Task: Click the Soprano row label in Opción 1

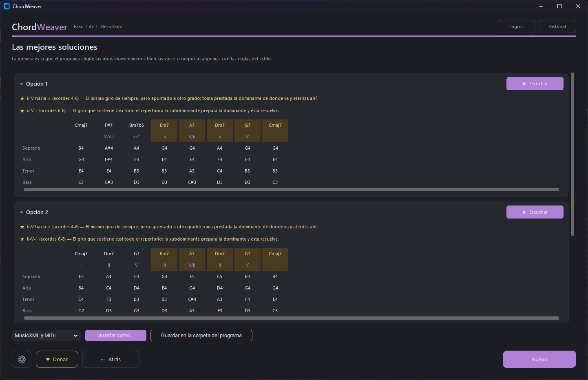Action: (31, 148)
